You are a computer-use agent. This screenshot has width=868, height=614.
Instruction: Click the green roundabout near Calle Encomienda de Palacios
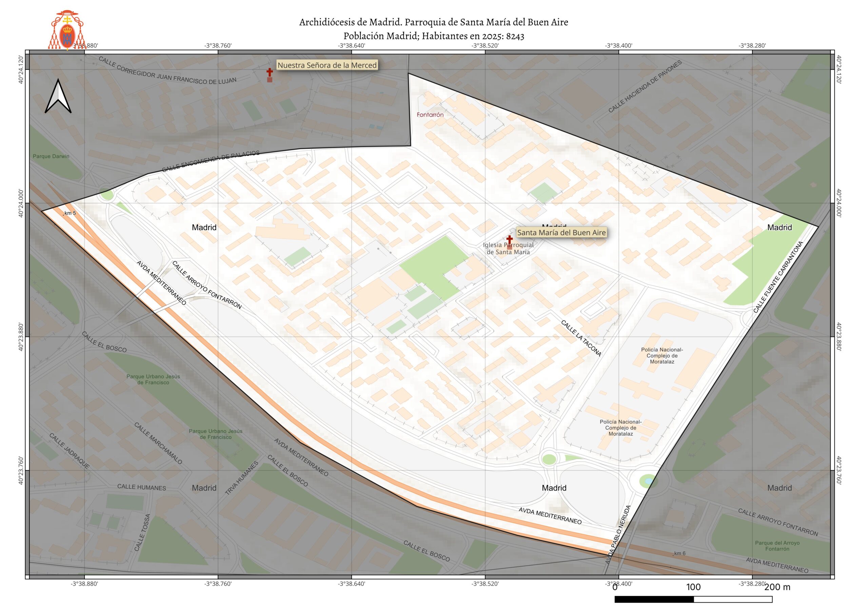107,195
